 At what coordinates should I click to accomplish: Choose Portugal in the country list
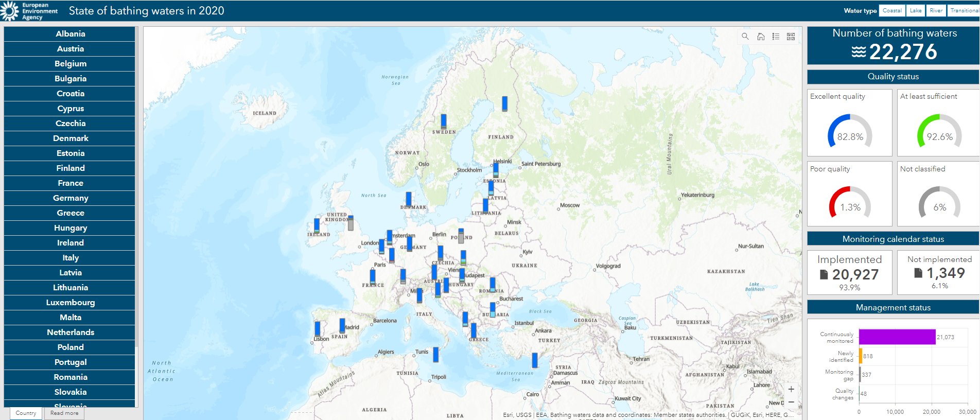pyautogui.click(x=69, y=362)
